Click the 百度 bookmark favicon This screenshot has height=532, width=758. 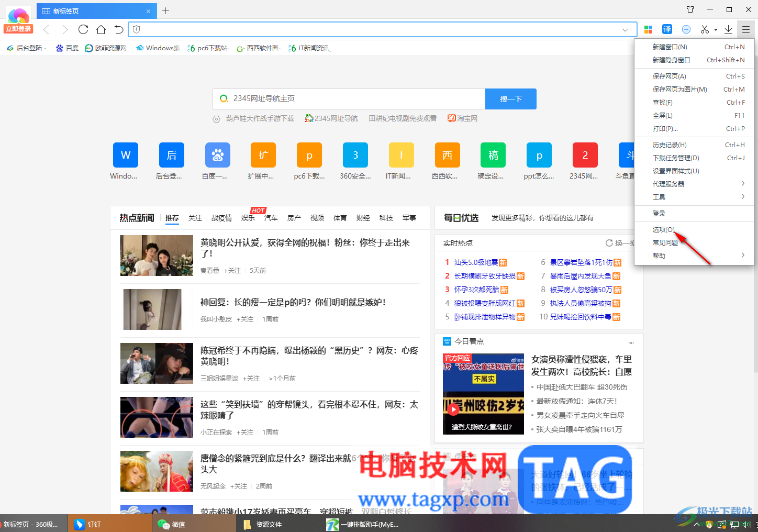point(59,48)
